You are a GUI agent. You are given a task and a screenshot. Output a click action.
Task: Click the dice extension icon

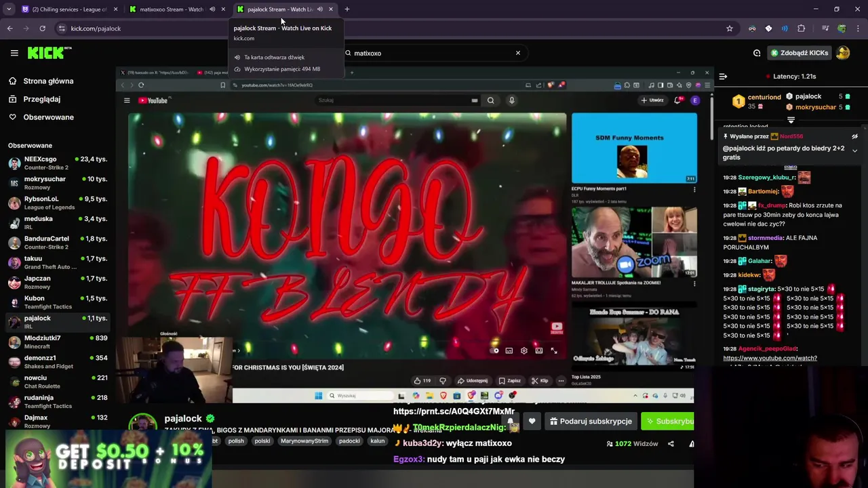click(x=768, y=28)
